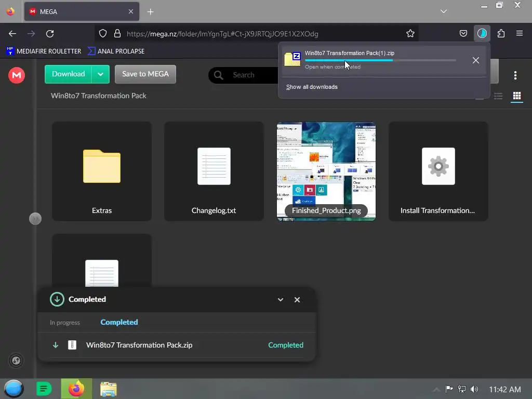Close the MEGA browser tab
This screenshot has width=532, height=399.
point(131,11)
